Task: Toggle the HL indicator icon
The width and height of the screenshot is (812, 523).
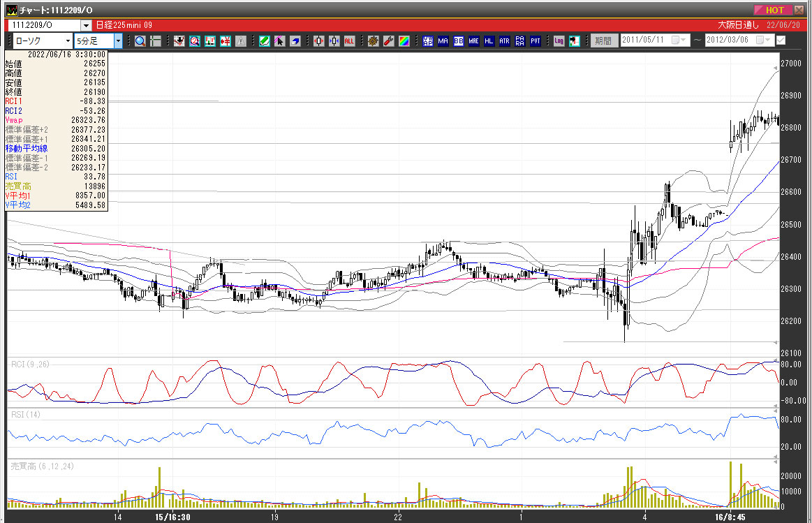Action: pos(489,41)
